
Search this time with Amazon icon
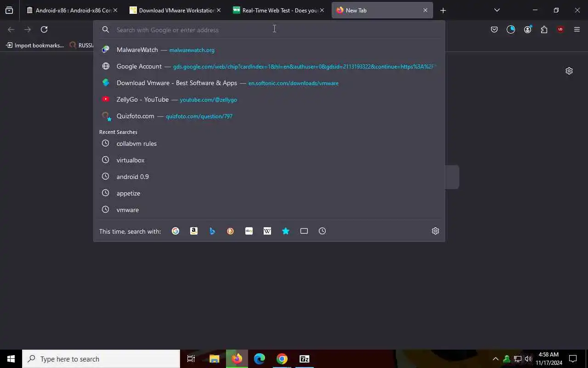(x=194, y=231)
